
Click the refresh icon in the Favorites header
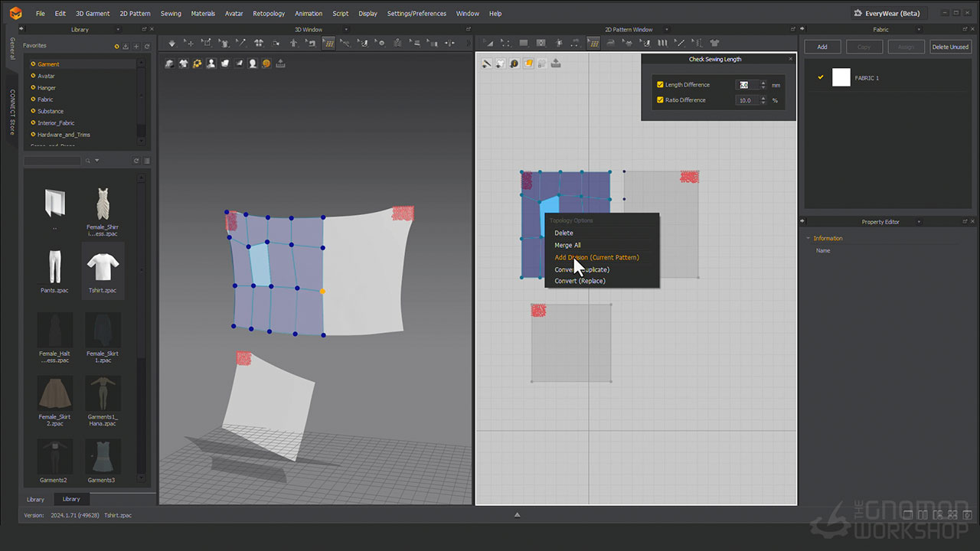tap(147, 47)
